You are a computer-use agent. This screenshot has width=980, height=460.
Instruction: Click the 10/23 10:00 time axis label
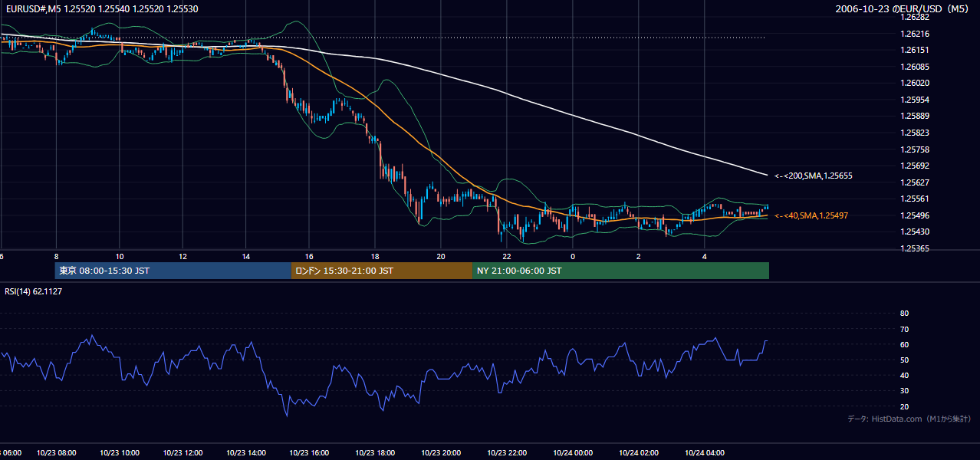tap(119, 453)
